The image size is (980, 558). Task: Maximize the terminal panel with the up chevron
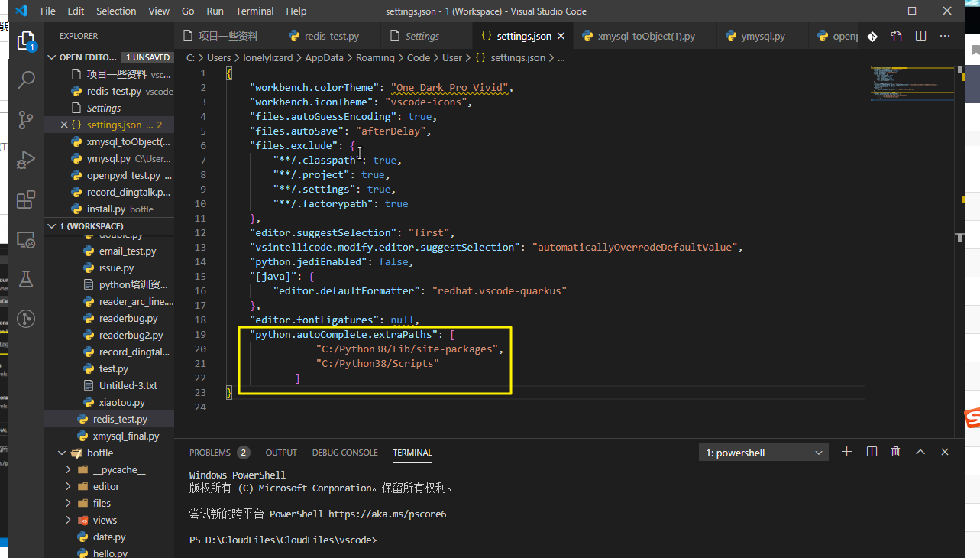pyautogui.click(x=920, y=452)
